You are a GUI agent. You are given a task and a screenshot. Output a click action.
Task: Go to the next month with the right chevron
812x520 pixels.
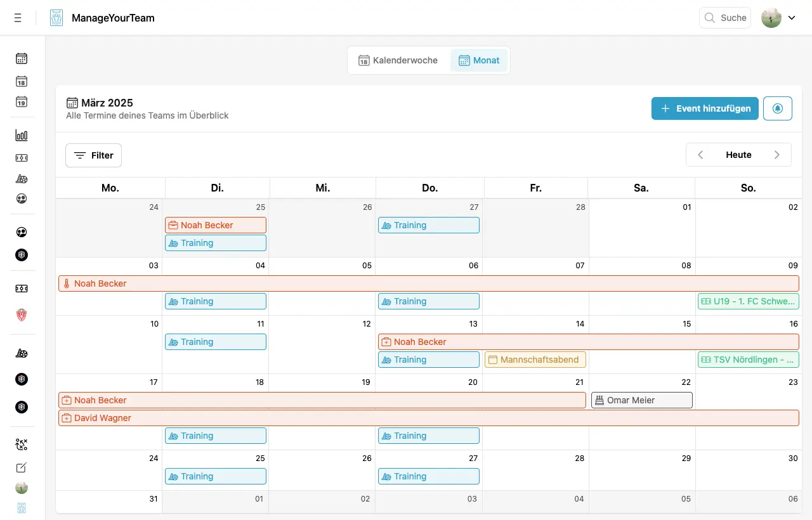pos(776,155)
